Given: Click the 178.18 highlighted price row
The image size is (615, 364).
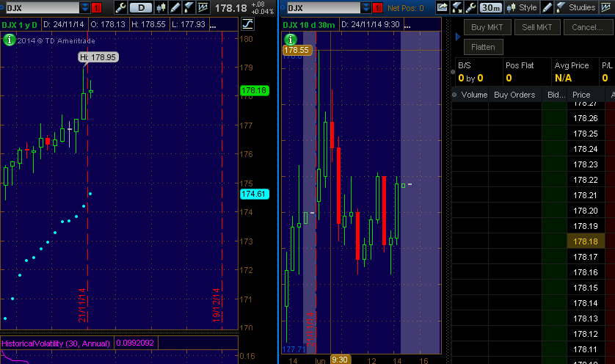Looking at the screenshot, I should [x=584, y=241].
